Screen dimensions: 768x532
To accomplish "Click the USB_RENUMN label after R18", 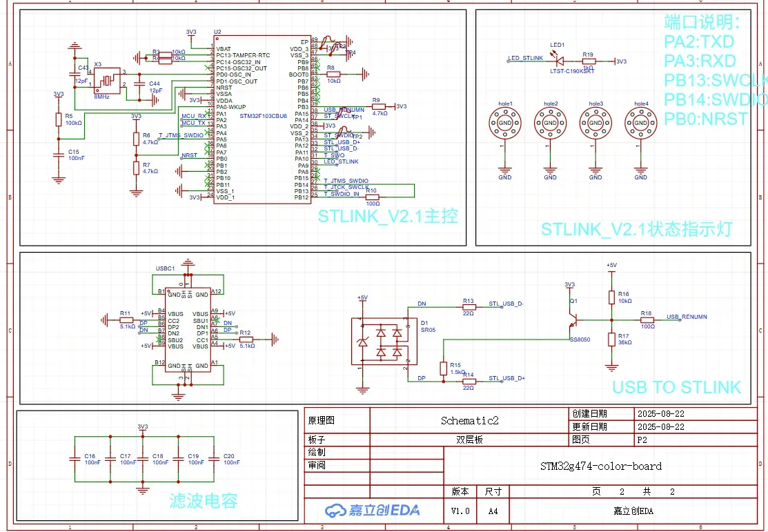I will pyautogui.click(x=687, y=317).
